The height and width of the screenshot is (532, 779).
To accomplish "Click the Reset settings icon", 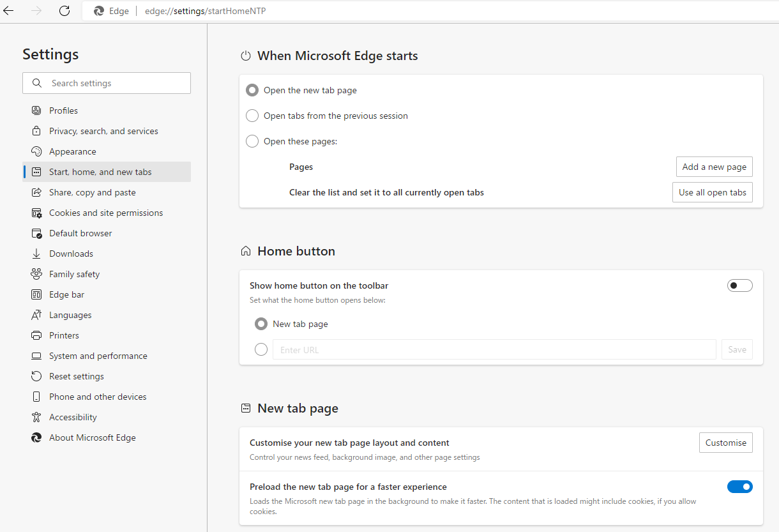I will 36,376.
